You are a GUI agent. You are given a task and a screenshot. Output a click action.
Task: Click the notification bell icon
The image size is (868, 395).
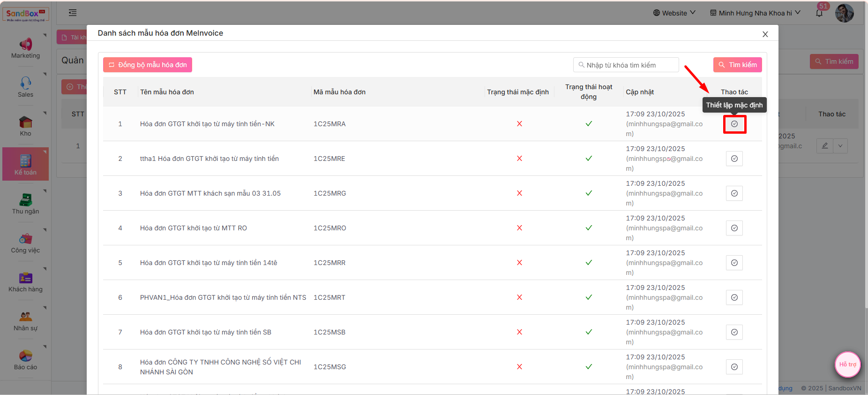point(819,13)
